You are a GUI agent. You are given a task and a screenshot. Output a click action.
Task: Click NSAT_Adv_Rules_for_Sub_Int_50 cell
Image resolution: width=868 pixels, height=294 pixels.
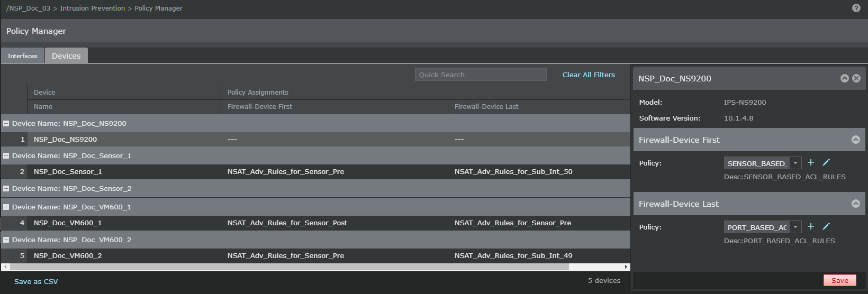click(513, 171)
